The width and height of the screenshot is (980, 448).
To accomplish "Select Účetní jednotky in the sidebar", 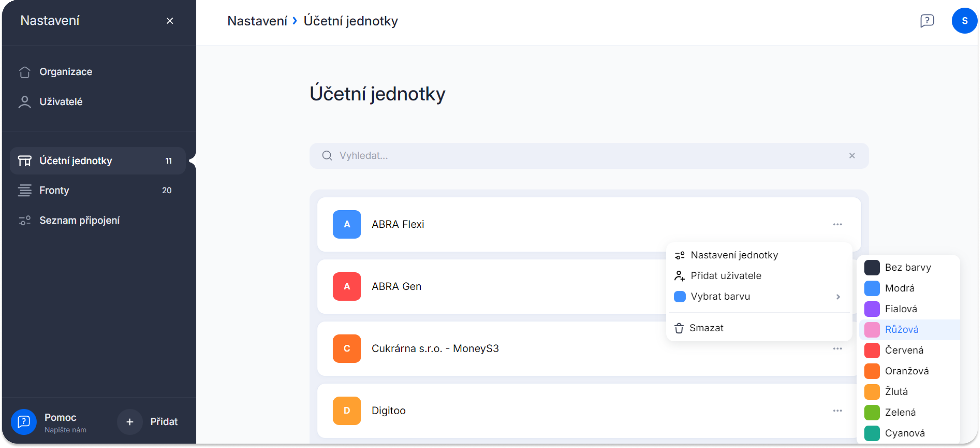I will click(98, 160).
